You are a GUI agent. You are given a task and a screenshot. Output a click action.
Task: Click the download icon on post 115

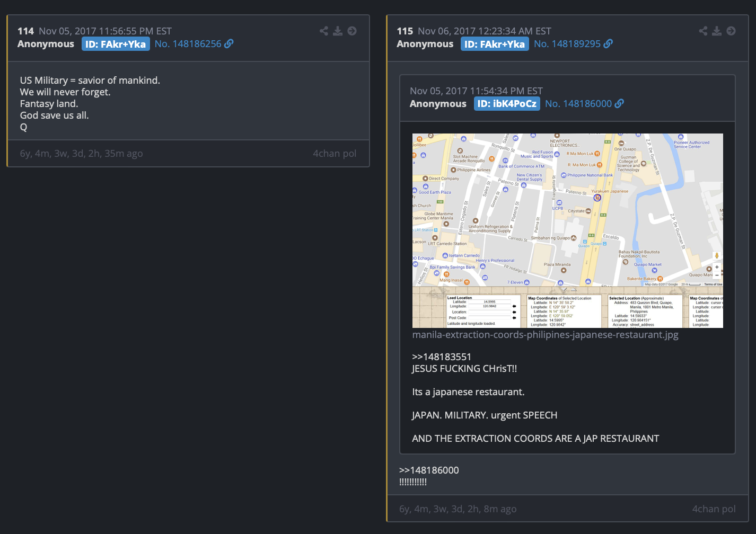(x=717, y=31)
